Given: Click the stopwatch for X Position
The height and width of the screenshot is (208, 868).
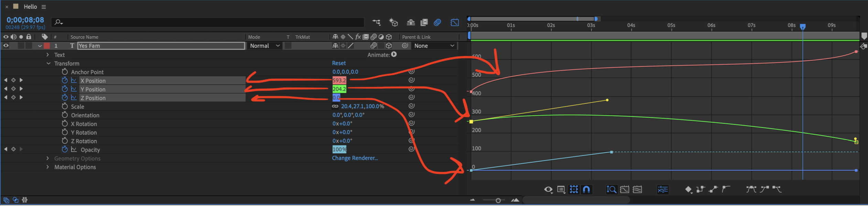Looking at the screenshot, I should click(x=64, y=80).
